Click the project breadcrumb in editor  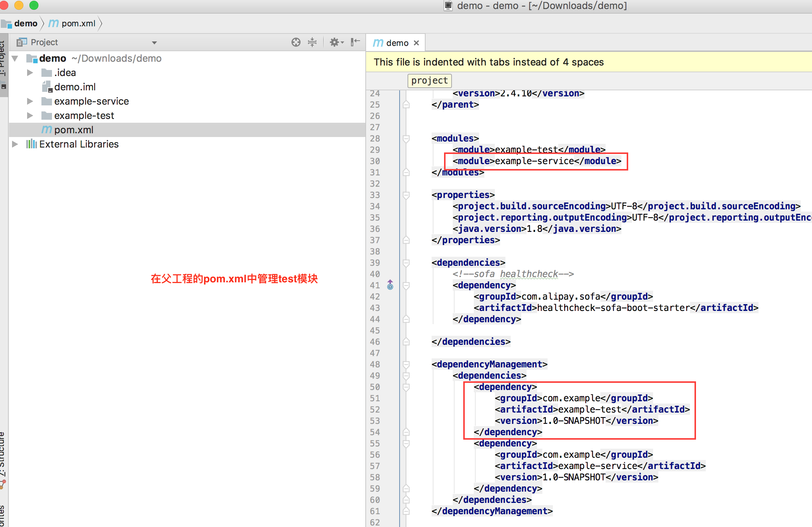pyautogui.click(x=429, y=81)
